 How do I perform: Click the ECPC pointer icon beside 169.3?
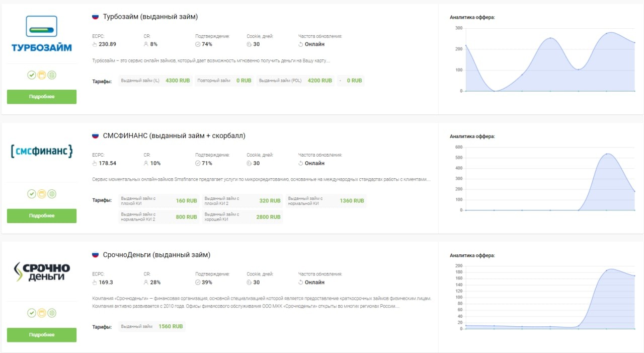click(95, 283)
